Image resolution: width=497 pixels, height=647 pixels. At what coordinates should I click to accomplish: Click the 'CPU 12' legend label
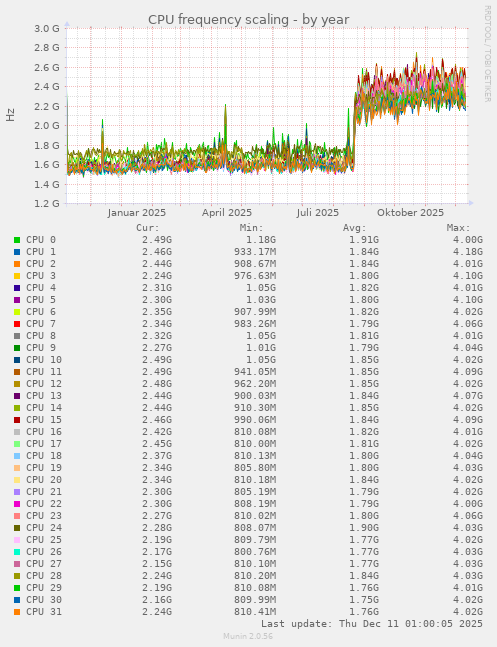click(44, 383)
